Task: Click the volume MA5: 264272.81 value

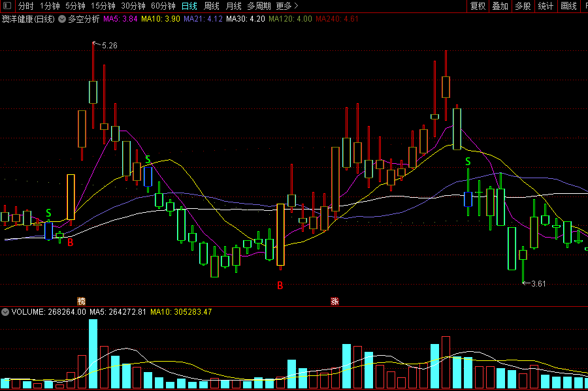Action: click(x=118, y=312)
